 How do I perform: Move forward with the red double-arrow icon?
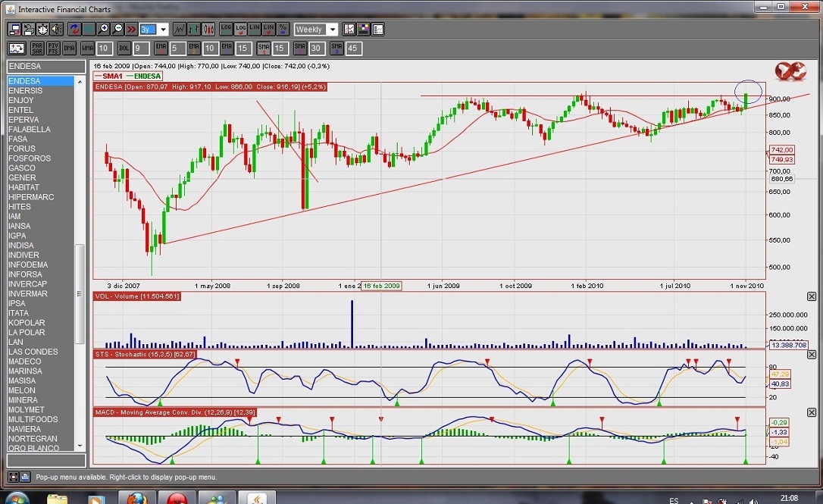131,30
